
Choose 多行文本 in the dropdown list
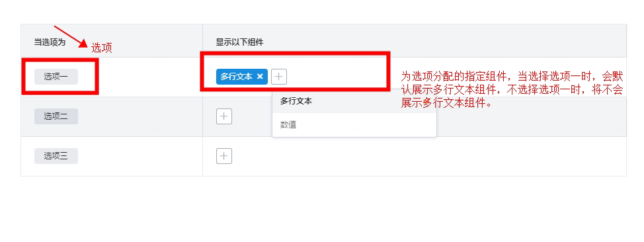click(x=354, y=101)
